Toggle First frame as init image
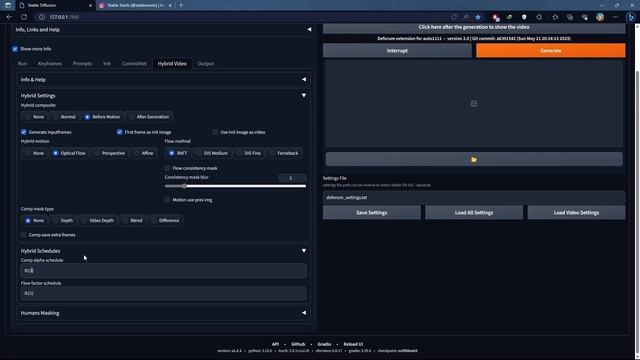 (120, 132)
